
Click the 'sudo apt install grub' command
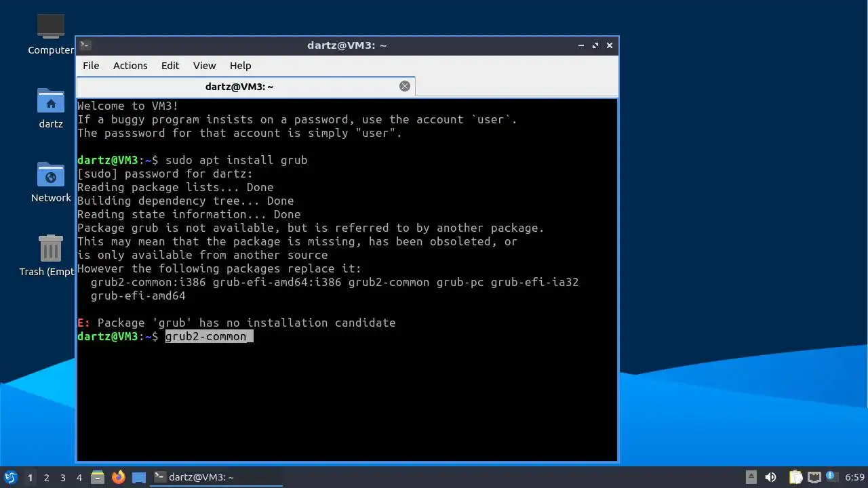click(x=237, y=160)
